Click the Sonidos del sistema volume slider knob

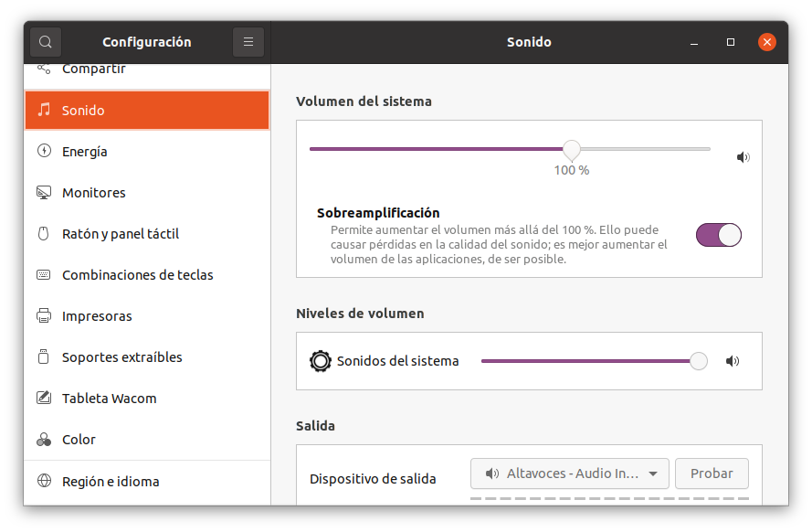pyautogui.click(x=699, y=361)
